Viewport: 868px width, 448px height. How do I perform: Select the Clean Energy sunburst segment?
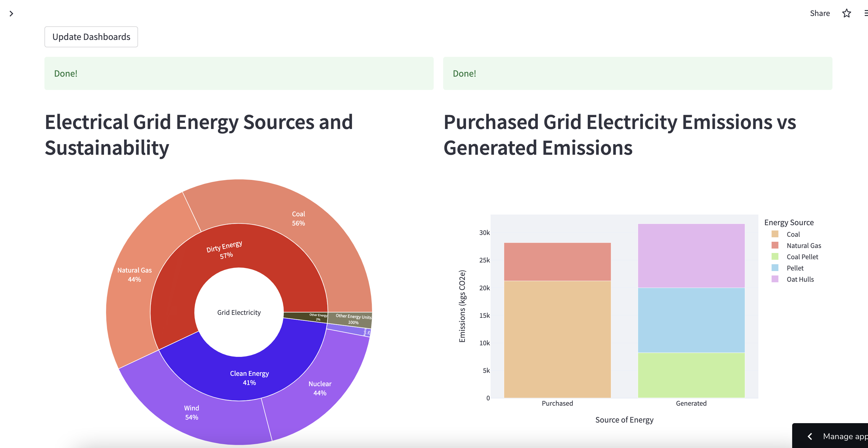click(249, 378)
